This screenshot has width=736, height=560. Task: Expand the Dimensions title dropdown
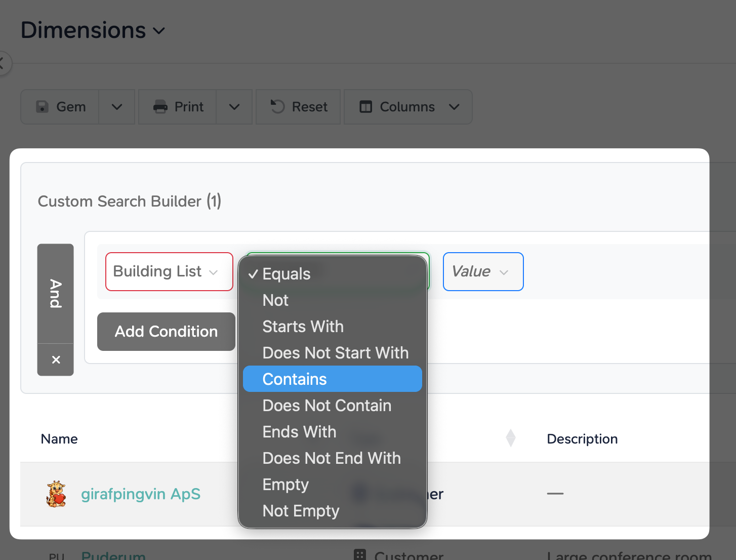[159, 31]
